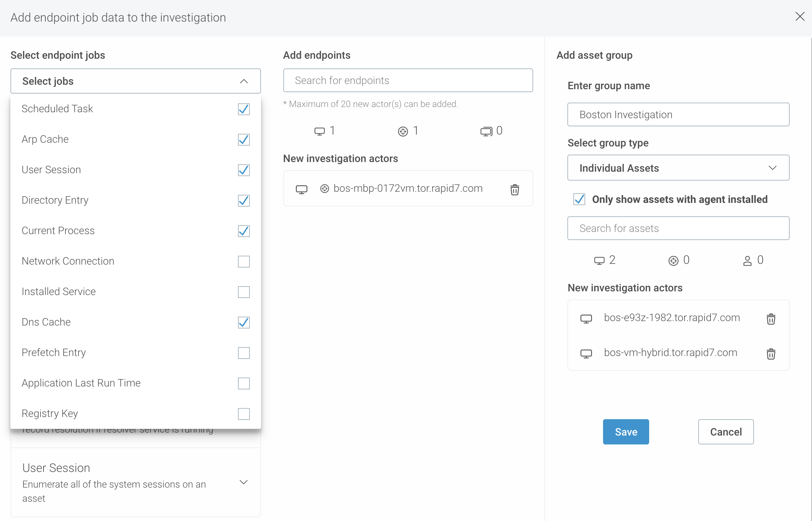Enable the Network Connection job checkbox
The image size is (812, 521).
244,262
